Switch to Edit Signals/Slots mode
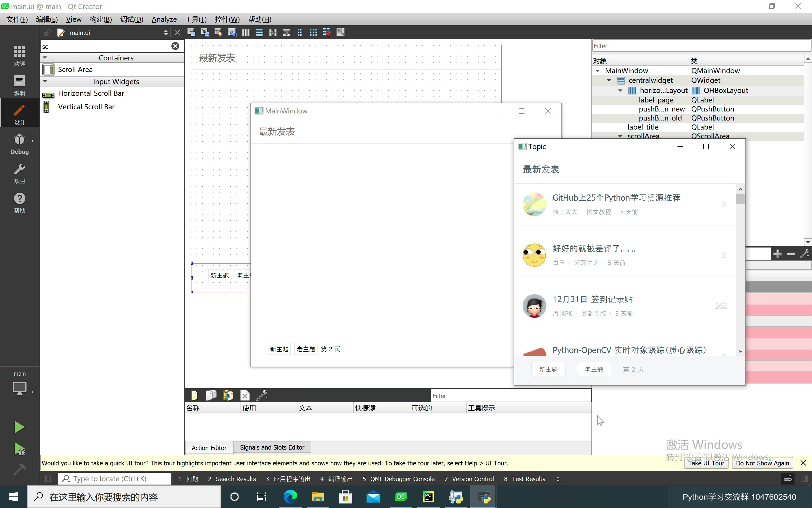The height and width of the screenshot is (508, 812). [x=205, y=32]
